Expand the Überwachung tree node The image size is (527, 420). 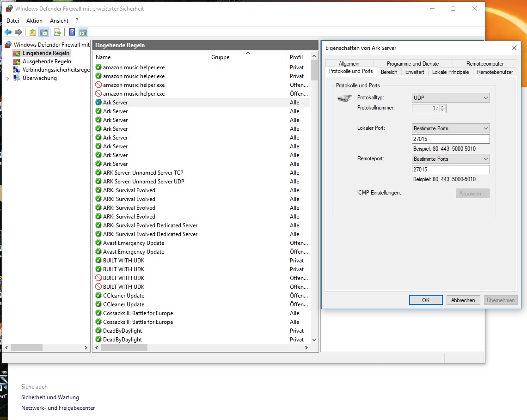8,78
